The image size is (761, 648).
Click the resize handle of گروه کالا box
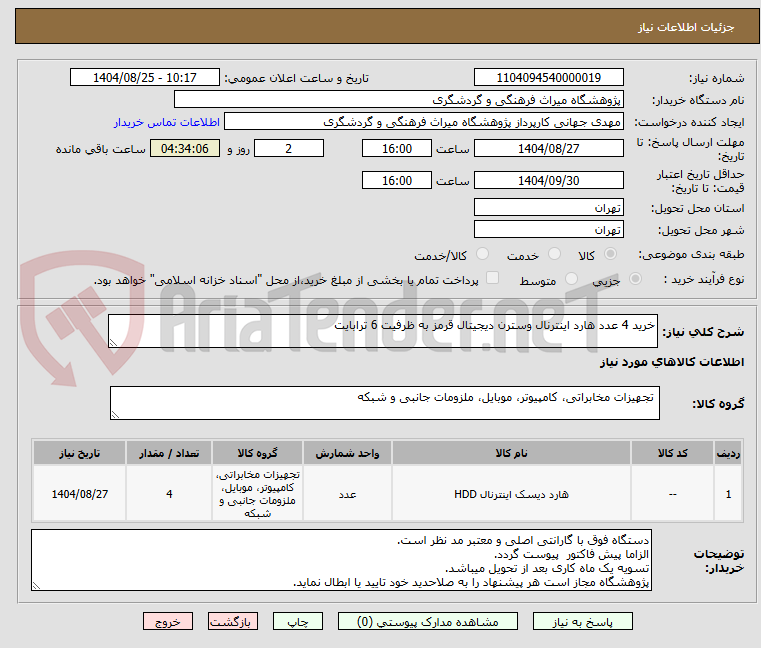point(115,415)
